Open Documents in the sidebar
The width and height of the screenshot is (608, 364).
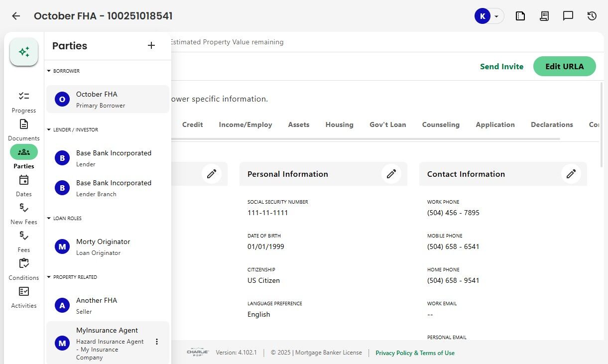24,129
